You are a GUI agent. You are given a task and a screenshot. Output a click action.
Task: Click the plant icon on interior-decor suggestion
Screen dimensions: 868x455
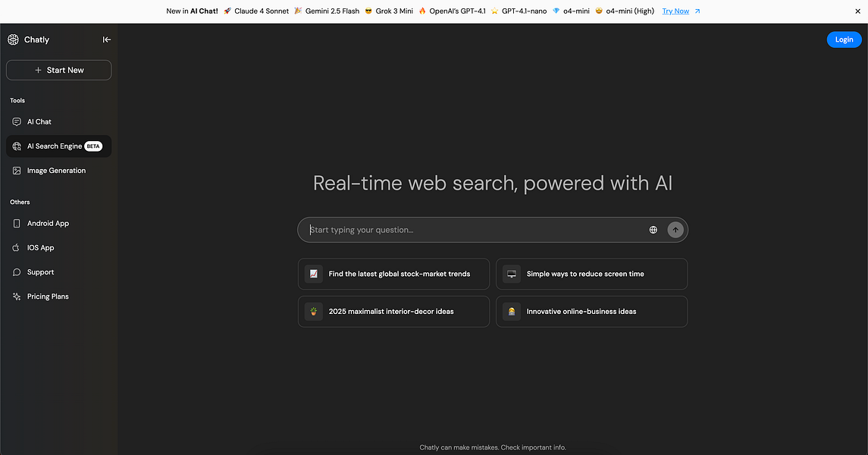tap(313, 312)
